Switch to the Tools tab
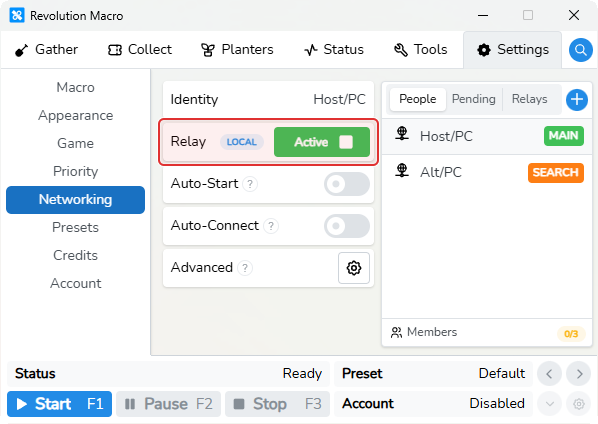The height and width of the screenshot is (424, 598). pos(421,50)
